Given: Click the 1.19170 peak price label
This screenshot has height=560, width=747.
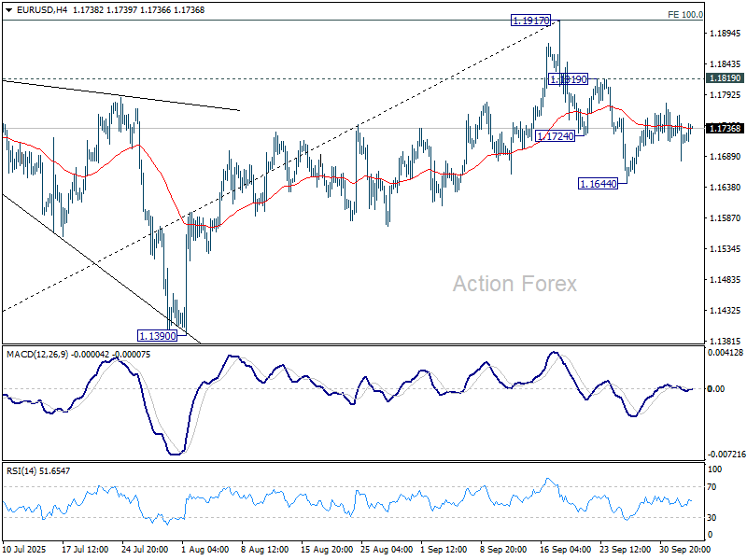Looking at the screenshot, I should (x=530, y=20).
